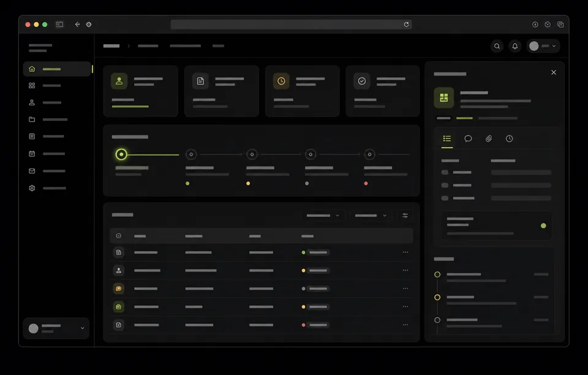Click the document list icon in sidebar

click(32, 137)
